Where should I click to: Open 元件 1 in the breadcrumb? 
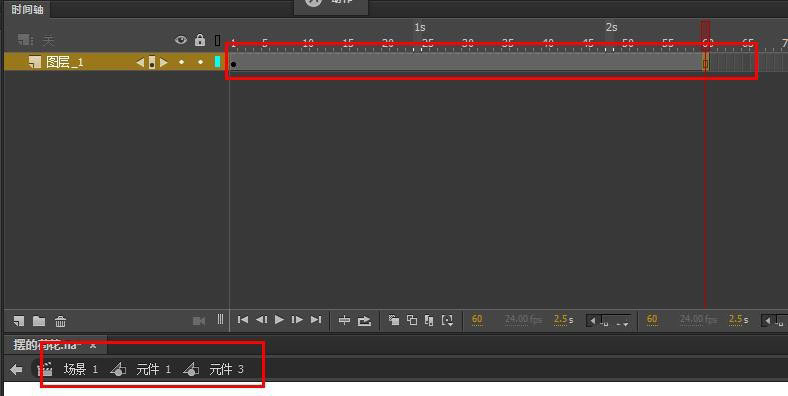pos(153,370)
